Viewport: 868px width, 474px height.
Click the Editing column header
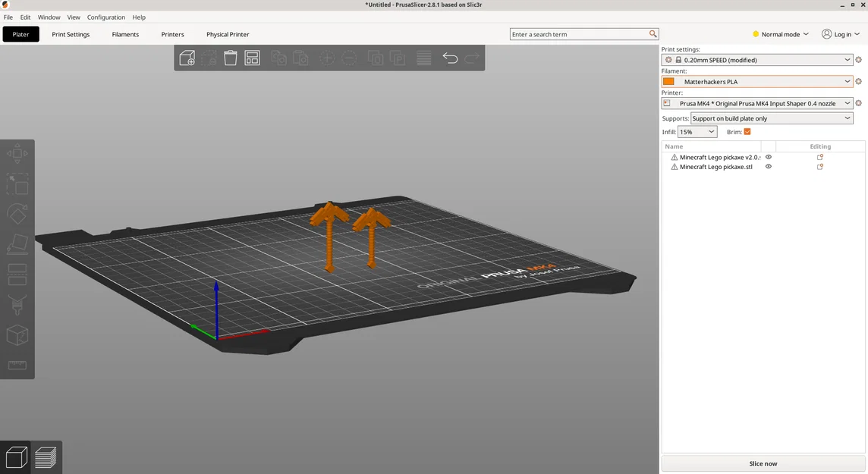[x=820, y=146]
